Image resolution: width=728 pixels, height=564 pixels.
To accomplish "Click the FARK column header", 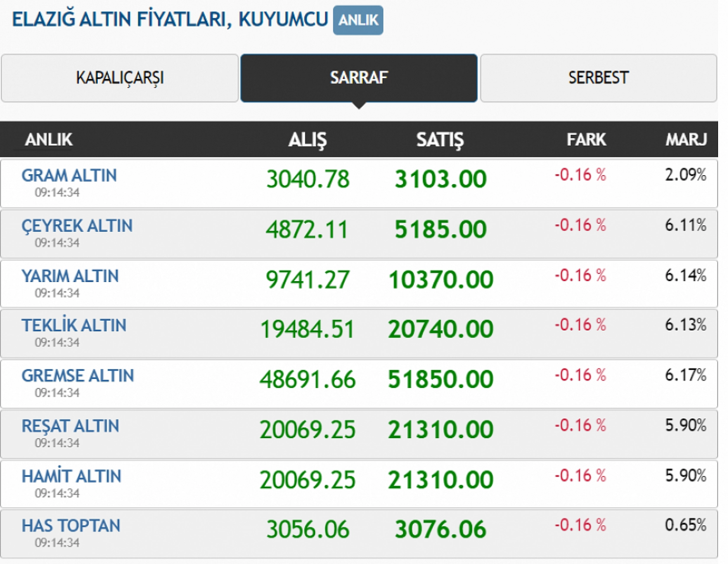I will point(586,140).
